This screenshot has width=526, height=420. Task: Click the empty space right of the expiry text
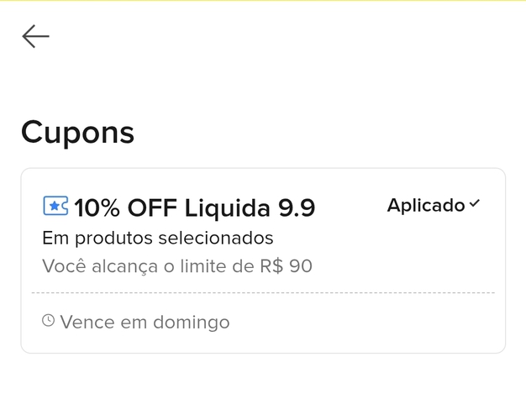[x=361, y=322]
